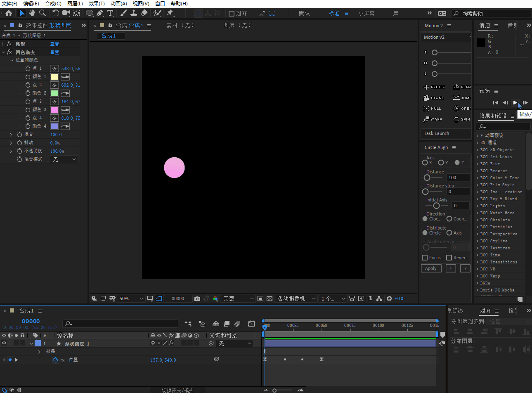Open the 效果(T) menu

97,3
